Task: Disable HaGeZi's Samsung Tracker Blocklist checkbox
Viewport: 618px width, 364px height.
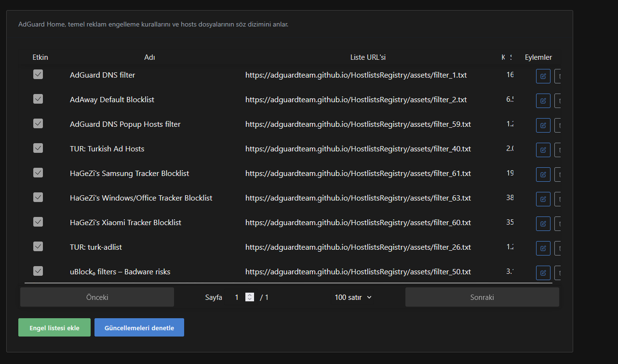Action: [38, 173]
